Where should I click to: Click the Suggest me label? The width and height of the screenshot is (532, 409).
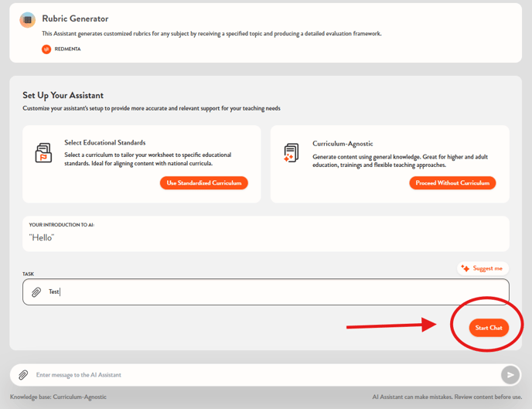point(487,268)
